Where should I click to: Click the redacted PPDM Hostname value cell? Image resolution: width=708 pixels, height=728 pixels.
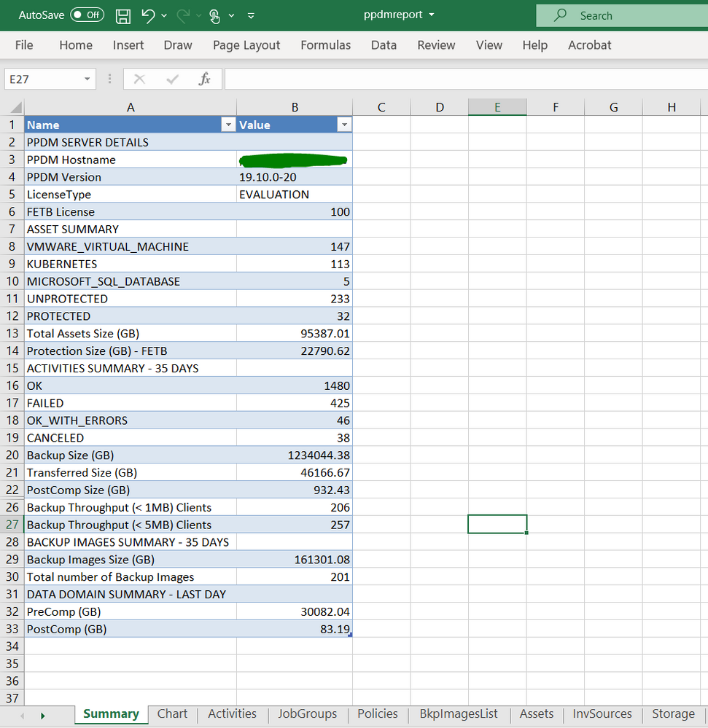pyautogui.click(x=295, y=160)
